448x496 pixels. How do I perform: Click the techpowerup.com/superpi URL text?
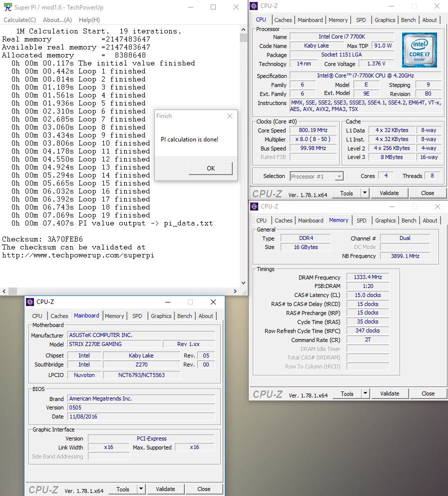coord(78,255)
